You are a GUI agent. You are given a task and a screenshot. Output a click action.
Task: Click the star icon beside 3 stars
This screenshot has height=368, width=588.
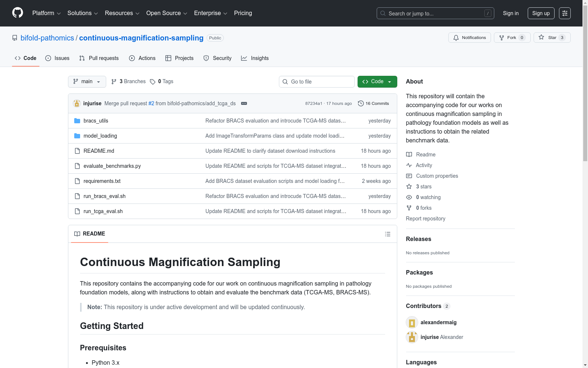(x=409, y=187)
